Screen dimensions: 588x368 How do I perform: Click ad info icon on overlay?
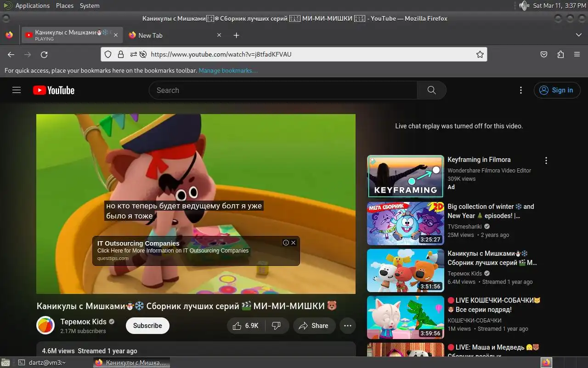click(x=286, y=242)
